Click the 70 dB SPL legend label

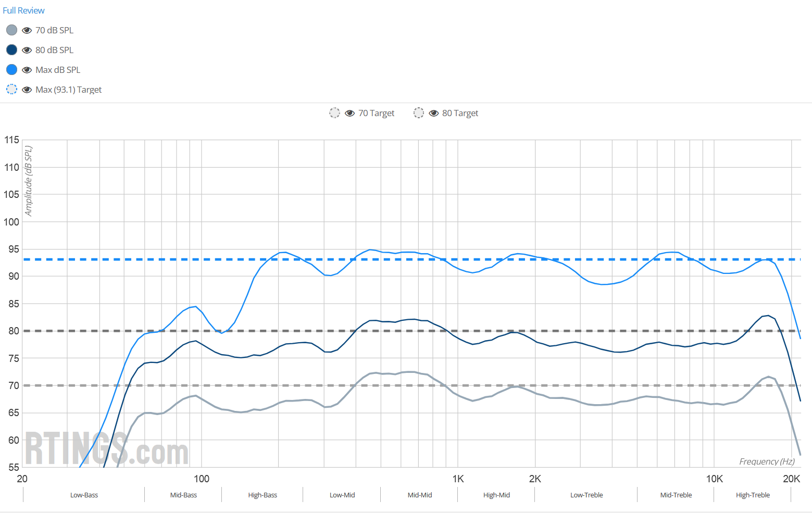(x=54, y=30)
